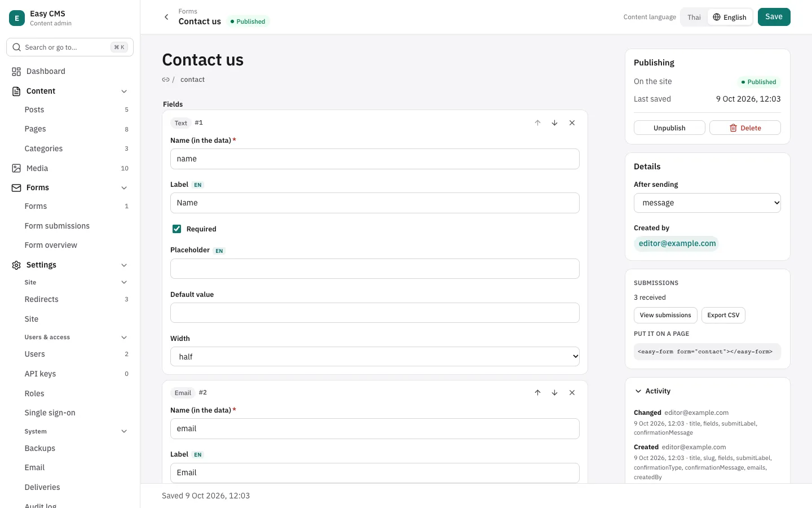Click the globe icon on the English language button
The image size is (812, 508).
tap(717, 17)
